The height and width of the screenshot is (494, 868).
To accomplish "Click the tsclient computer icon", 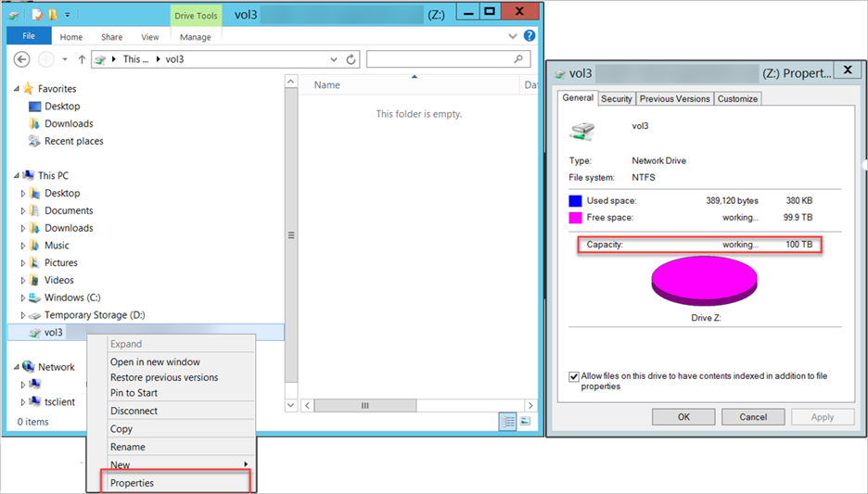I will (35, 401).
